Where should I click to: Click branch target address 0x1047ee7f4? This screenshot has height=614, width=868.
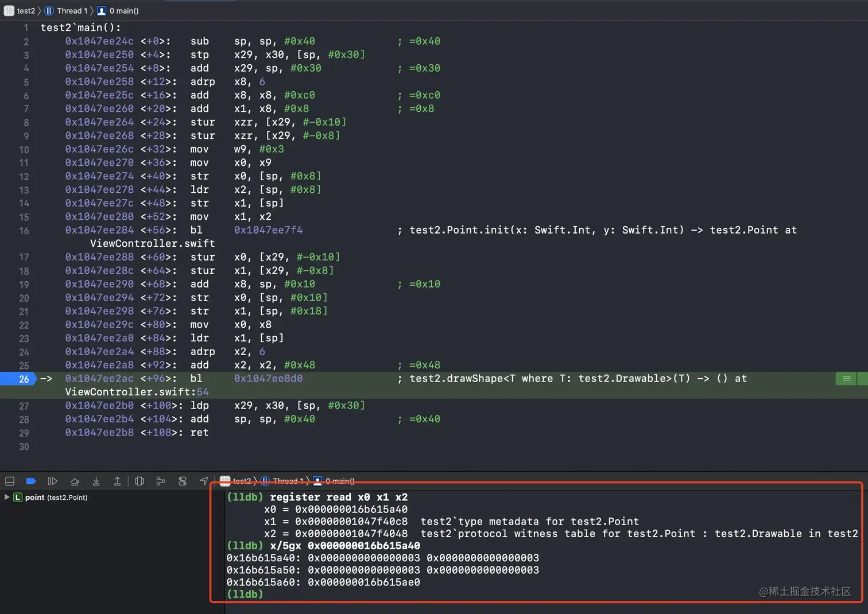pyautogui.click(x=268, y=230)
